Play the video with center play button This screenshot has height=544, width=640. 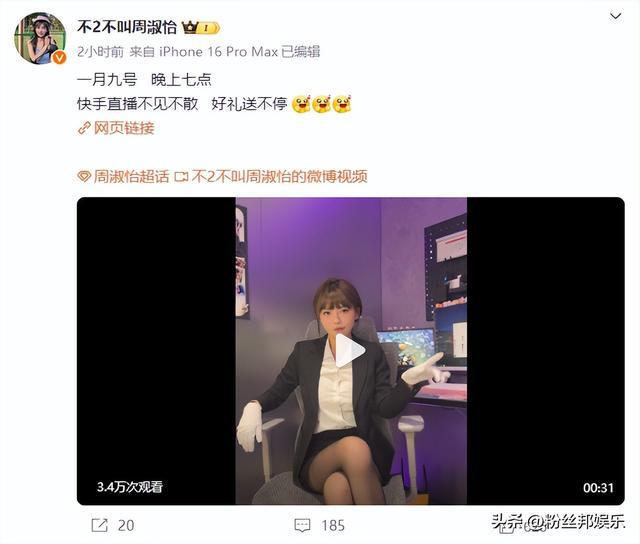pyautogui.click(x=350, y=351)
